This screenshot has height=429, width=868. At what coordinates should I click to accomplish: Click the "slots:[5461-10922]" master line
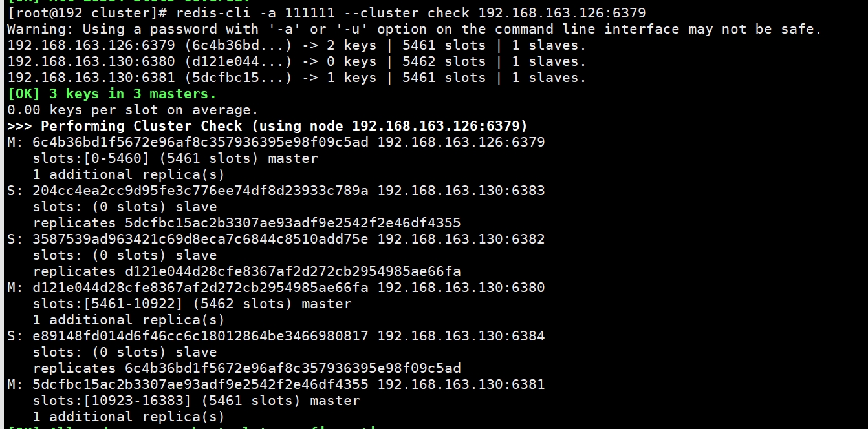(192, 304)
